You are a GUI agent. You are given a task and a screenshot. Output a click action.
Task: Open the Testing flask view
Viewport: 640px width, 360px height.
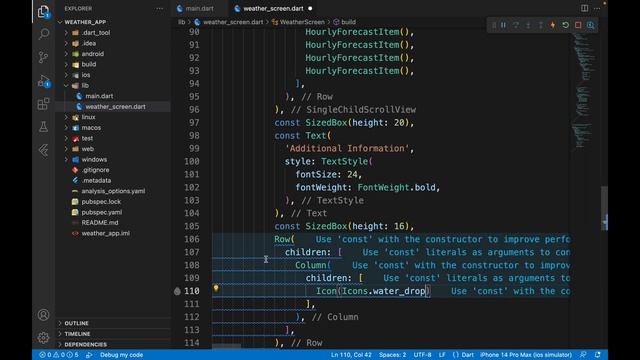point(43,127)
